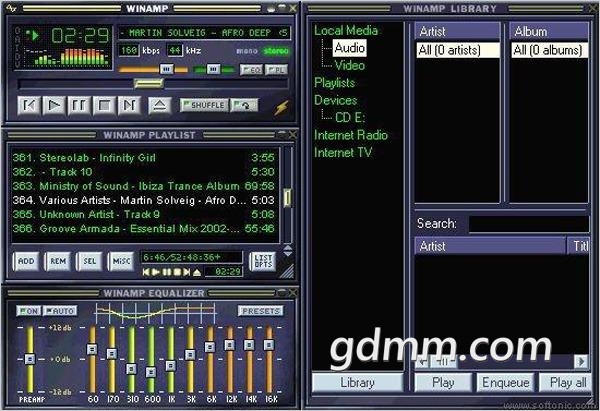The image size is (600, 411).
Task: Click the volume slider handle
Action: pos(166,69)
